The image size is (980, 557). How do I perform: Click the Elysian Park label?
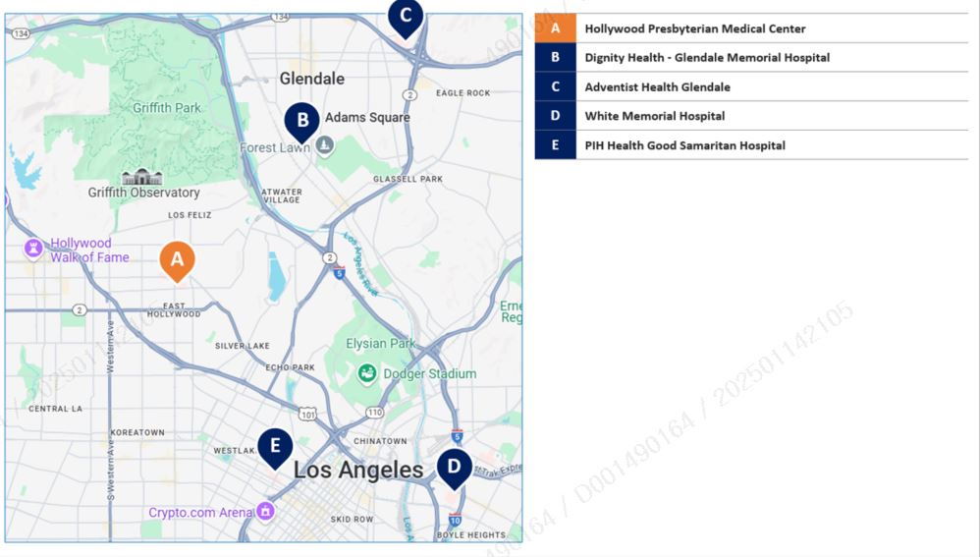(x=381, y=344)
